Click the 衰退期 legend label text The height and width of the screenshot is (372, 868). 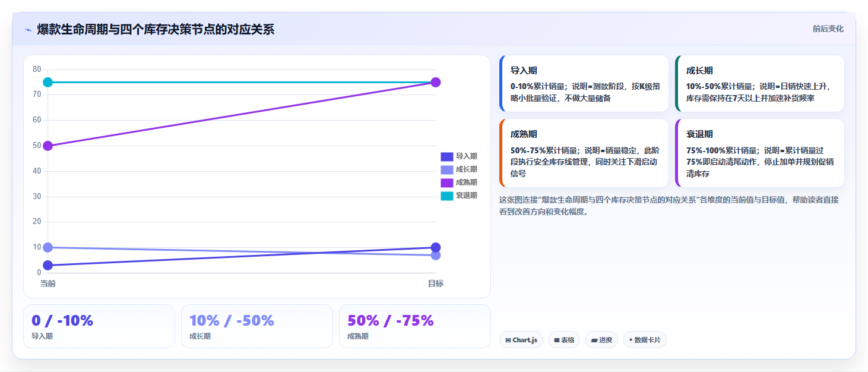coord(467,196)
